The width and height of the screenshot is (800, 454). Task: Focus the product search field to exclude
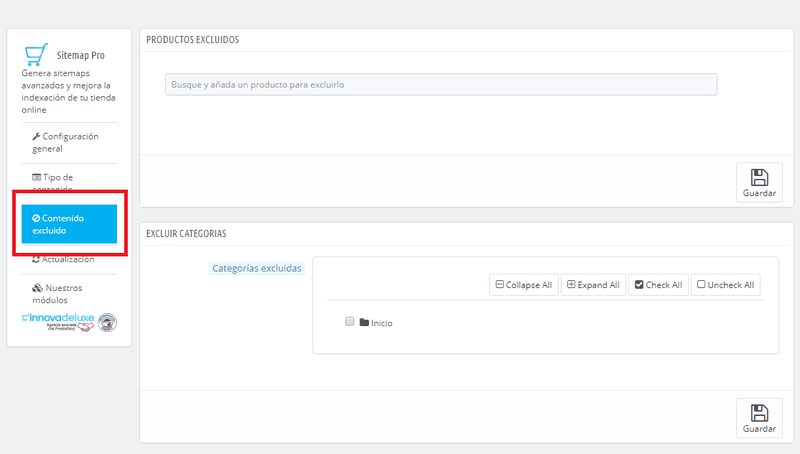[x=440, y=85]
